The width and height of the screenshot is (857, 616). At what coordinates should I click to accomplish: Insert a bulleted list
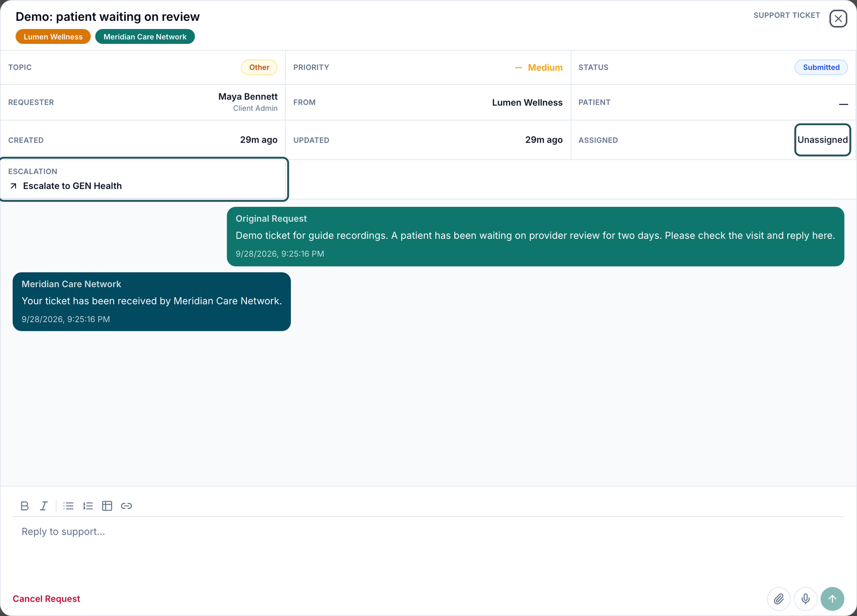(x=69, y=506)
